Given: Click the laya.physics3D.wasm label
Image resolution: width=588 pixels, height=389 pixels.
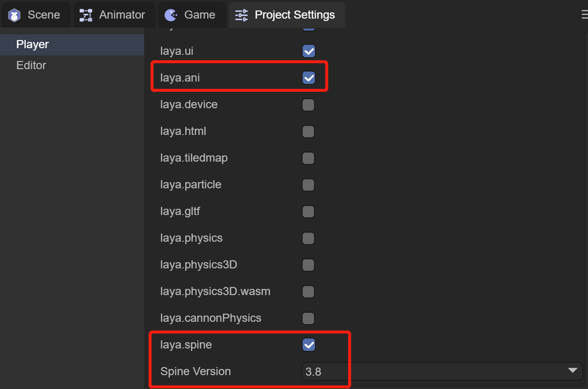Looking at the screenshot, I should click(215, 291).
